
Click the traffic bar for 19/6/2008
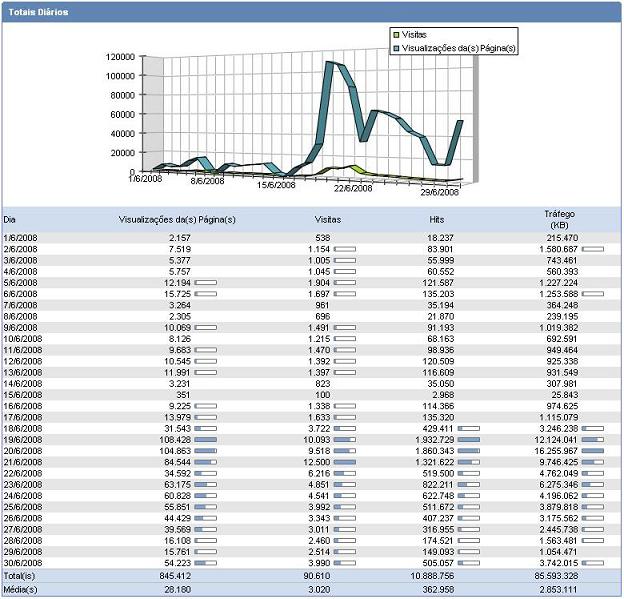593,439
